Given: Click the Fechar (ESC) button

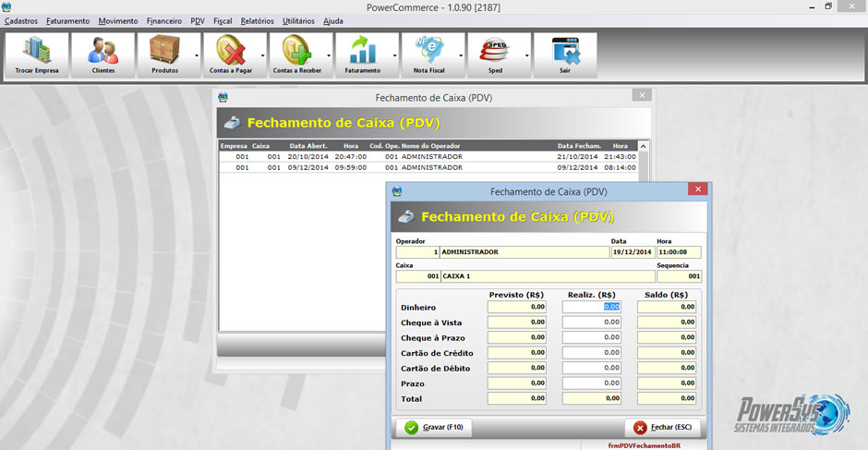Looking at the screenshot, I should click(x=663, y=428).
